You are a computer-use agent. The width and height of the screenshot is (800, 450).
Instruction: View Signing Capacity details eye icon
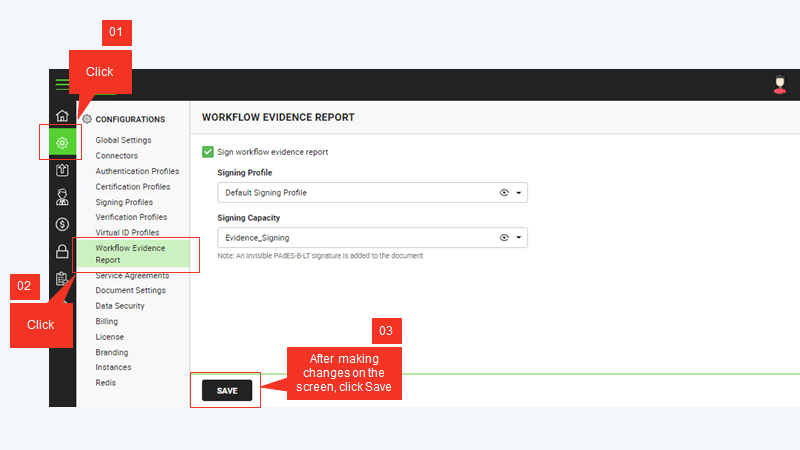coord(504,238)
